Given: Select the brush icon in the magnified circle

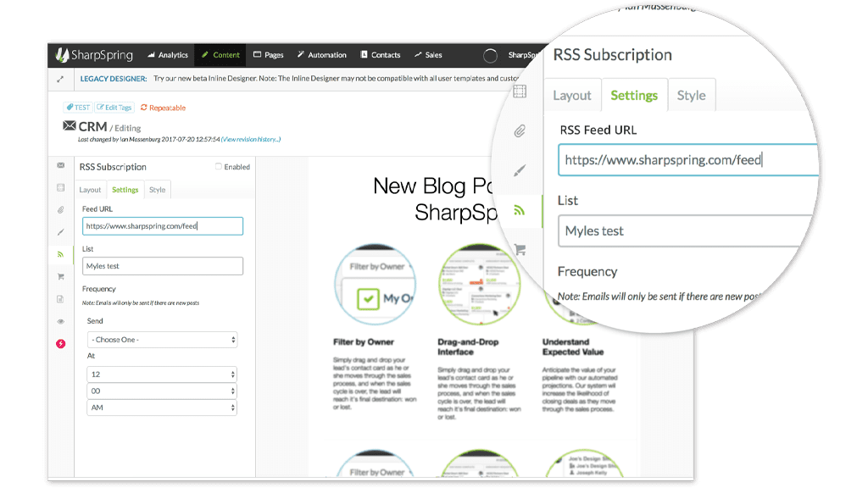Looking at the screenshot, I should (x=520, y=171).
